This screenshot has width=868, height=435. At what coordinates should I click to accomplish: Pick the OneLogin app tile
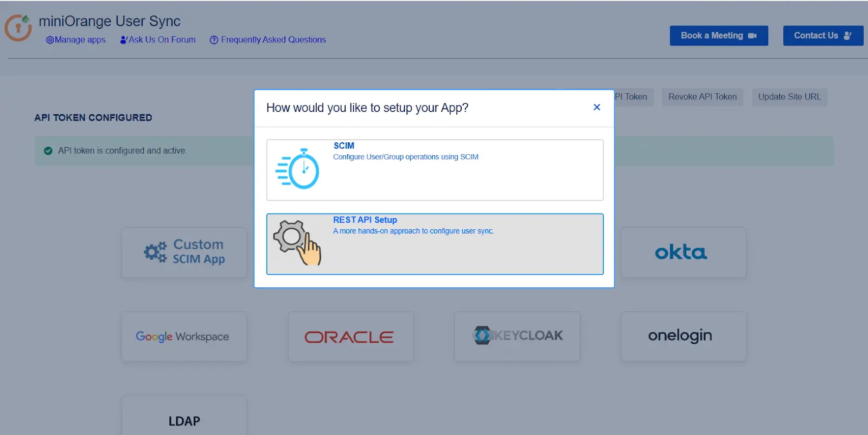[683, 336]
